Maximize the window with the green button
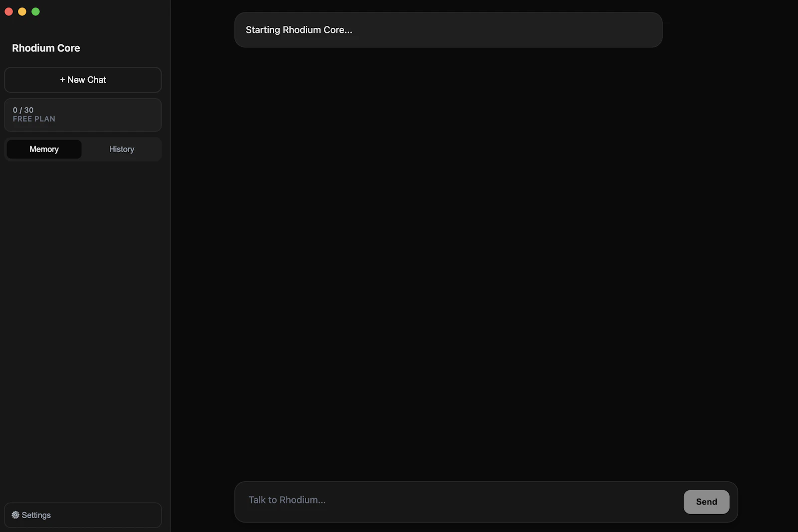Screen dimensions: 798x532 (35, 11)
